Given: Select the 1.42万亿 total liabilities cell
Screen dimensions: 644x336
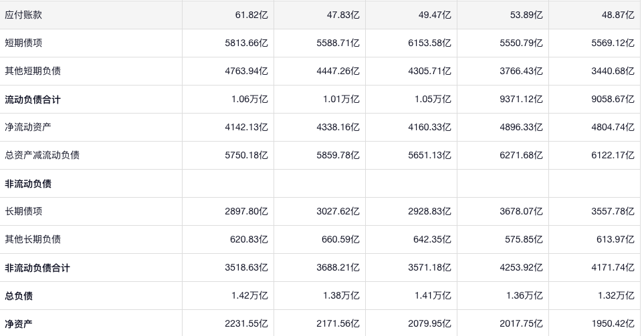Looking at the screenshot, I should (x=249, y=296).
